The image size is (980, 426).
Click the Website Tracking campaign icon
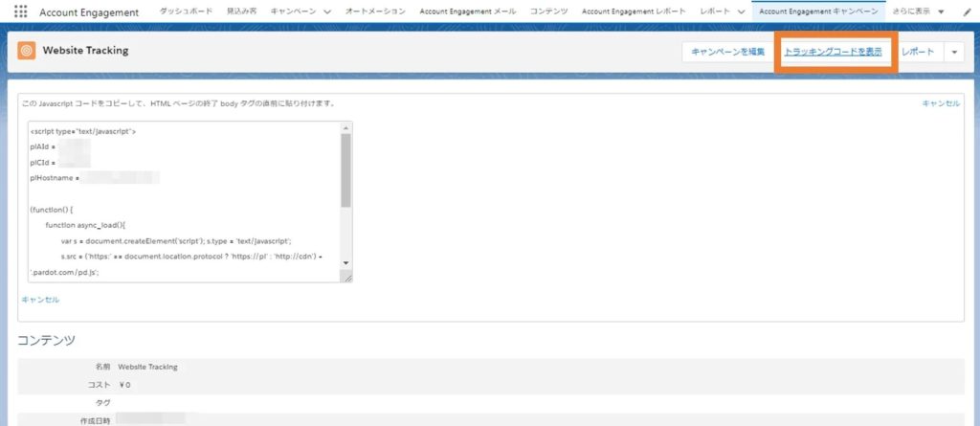[26, 52]
